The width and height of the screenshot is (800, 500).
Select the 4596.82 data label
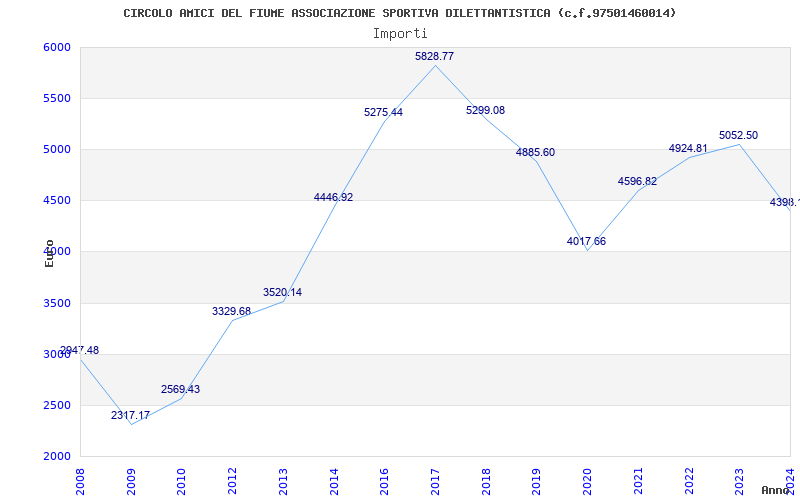coord(637,181)
